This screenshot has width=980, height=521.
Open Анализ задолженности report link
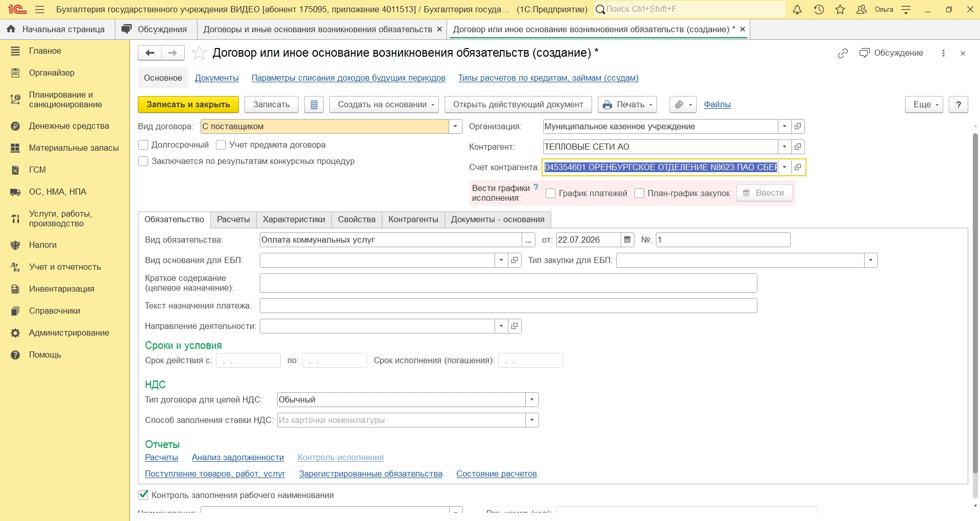coord(238,458)
